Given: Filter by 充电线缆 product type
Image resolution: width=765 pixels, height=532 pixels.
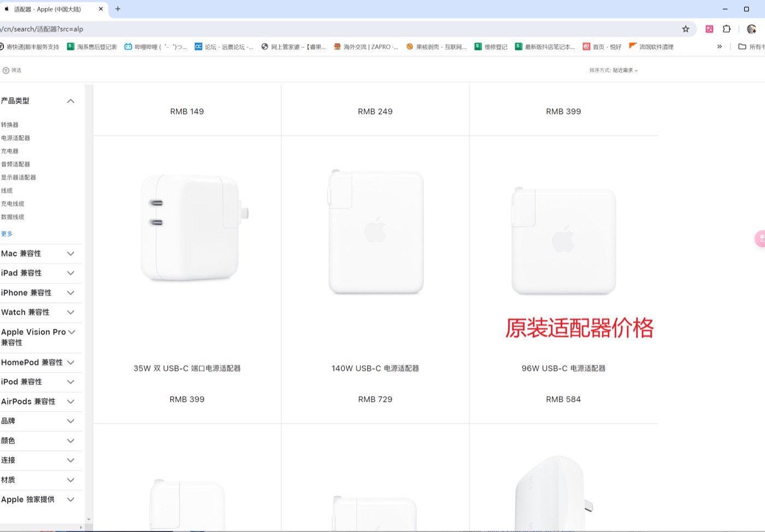Looking at the screenshot, I should click(13, 204).
